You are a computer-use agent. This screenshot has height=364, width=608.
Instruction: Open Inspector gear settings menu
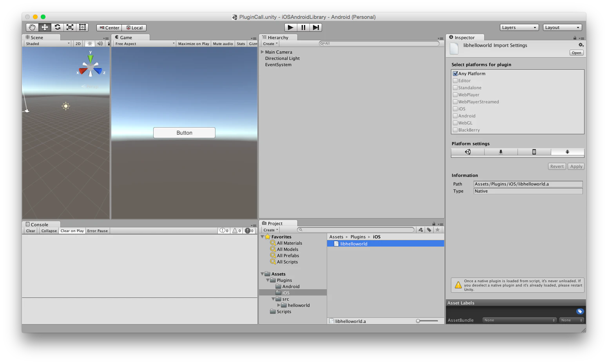click(x=581, y=45)
